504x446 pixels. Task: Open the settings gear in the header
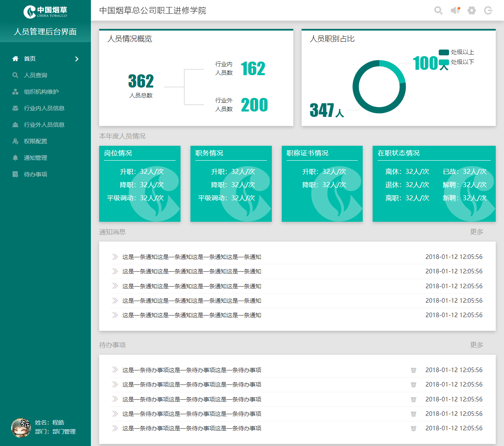(471, 10)
